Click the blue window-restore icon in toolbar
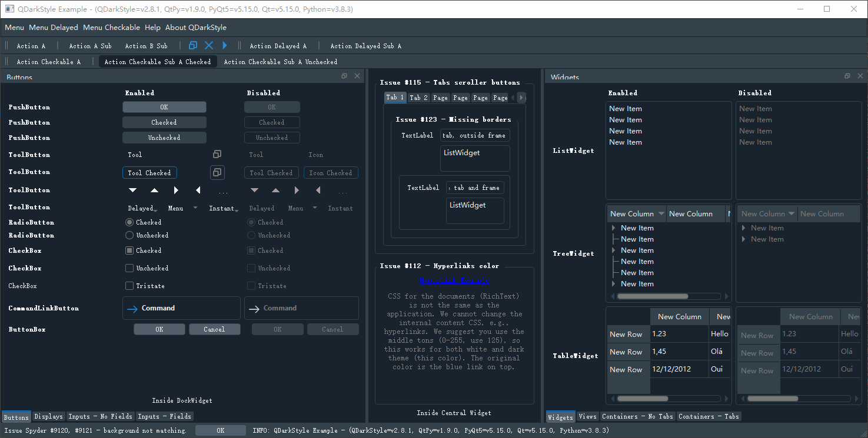This screenshot has height=438, width=868. pyautogui.click(x=193, y=45)
